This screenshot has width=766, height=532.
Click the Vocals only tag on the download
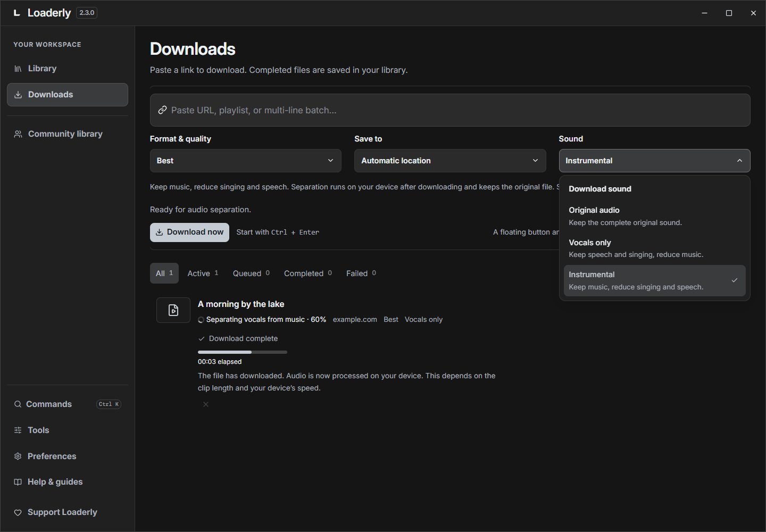tap(423, 320)
